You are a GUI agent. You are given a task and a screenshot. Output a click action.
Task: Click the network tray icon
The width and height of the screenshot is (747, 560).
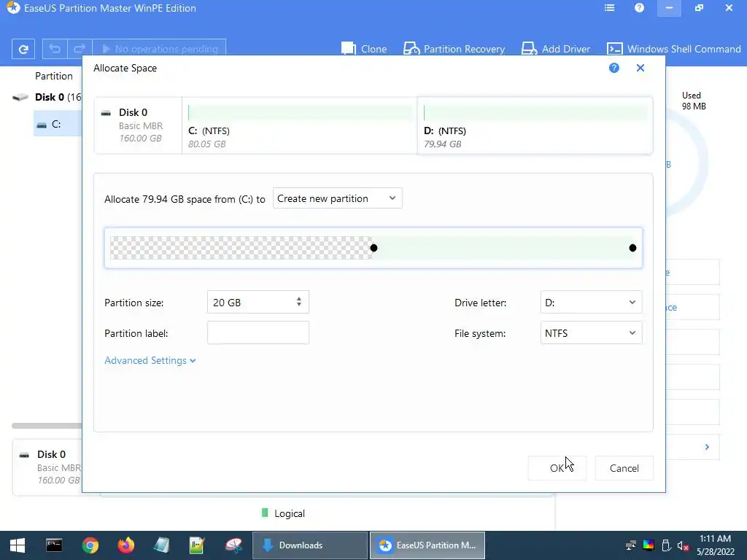click(630, 545)
